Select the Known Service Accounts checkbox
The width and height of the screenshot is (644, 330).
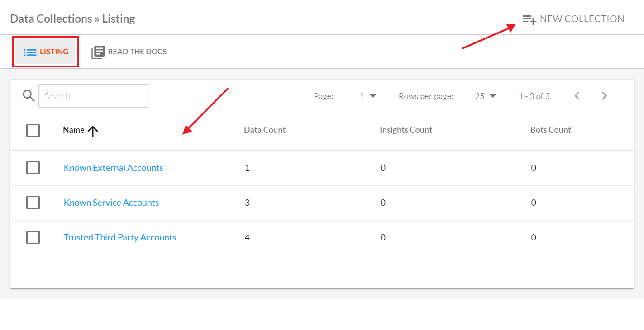click(x=33, y=203)
